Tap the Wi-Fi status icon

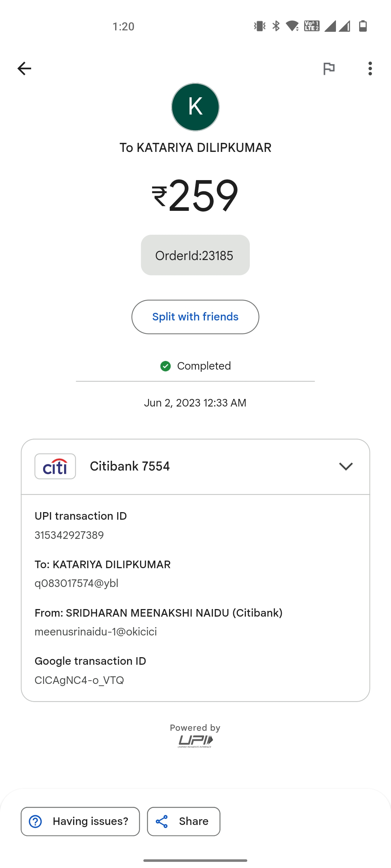click(x=292, y=26)
